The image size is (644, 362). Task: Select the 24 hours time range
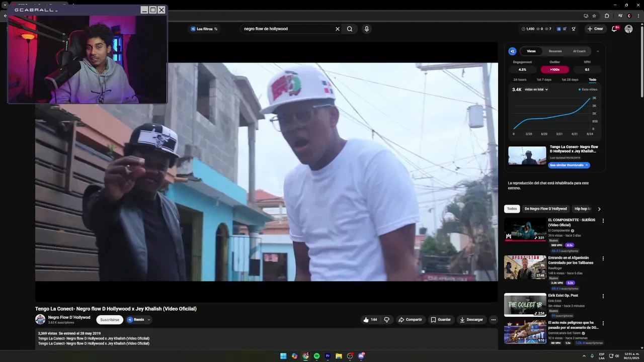pos(520,79)
